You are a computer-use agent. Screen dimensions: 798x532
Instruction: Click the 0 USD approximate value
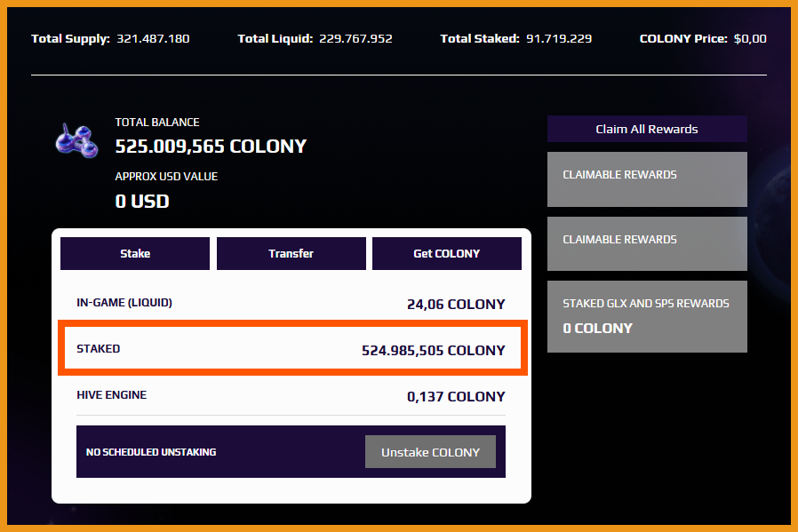coord(142,202)
